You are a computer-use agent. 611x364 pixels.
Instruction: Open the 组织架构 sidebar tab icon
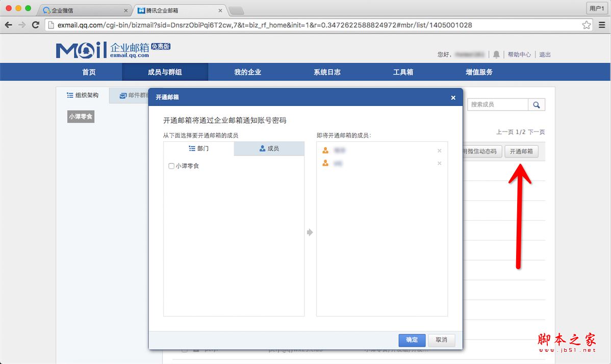coord(70,95)
